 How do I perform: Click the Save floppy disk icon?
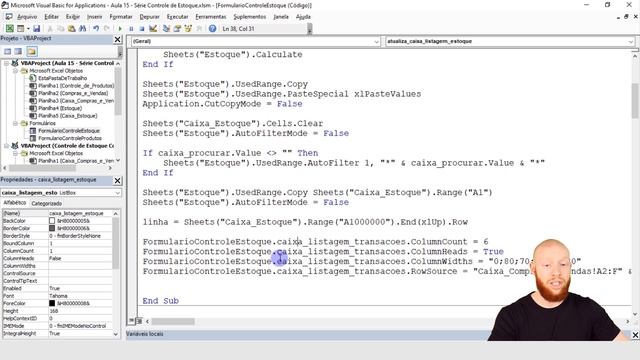36,29
